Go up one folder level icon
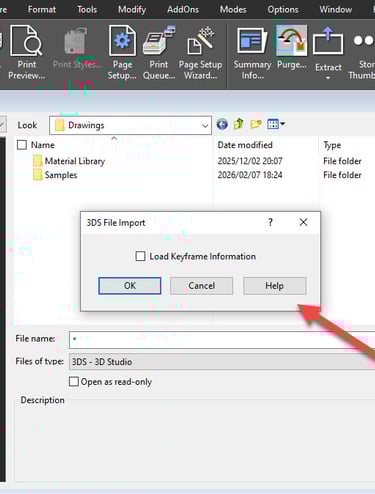Viewport: 375px width, 494px height. [x=239, y=124]
